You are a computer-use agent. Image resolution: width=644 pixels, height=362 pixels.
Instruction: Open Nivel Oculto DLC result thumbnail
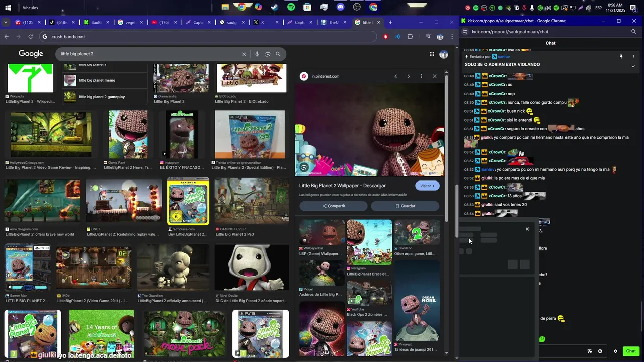point(252,267)
